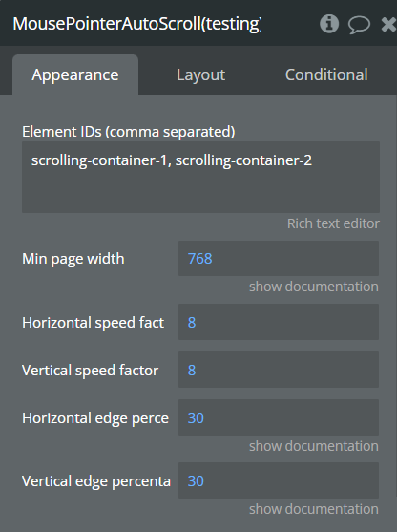Click the Vertical speed factor label
397x532 pixels.
(90, 371)
